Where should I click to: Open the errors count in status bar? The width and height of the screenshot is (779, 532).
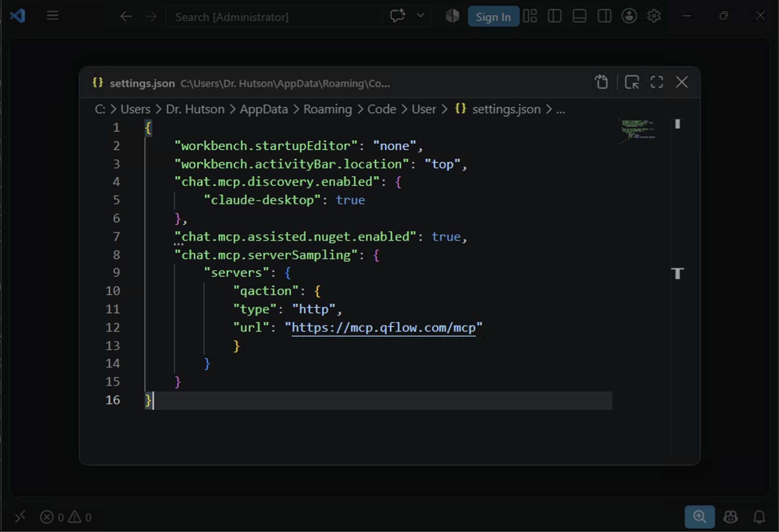(52, 517)
